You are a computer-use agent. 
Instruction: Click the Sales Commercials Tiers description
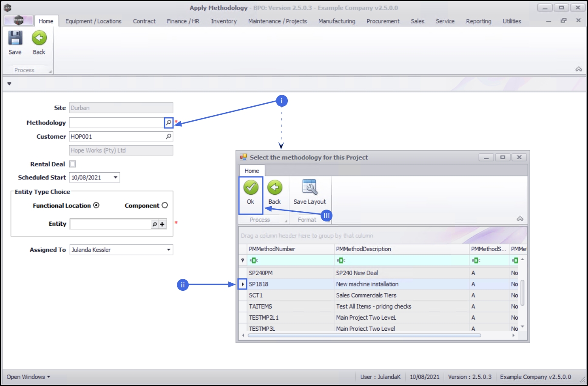point(366,295)
